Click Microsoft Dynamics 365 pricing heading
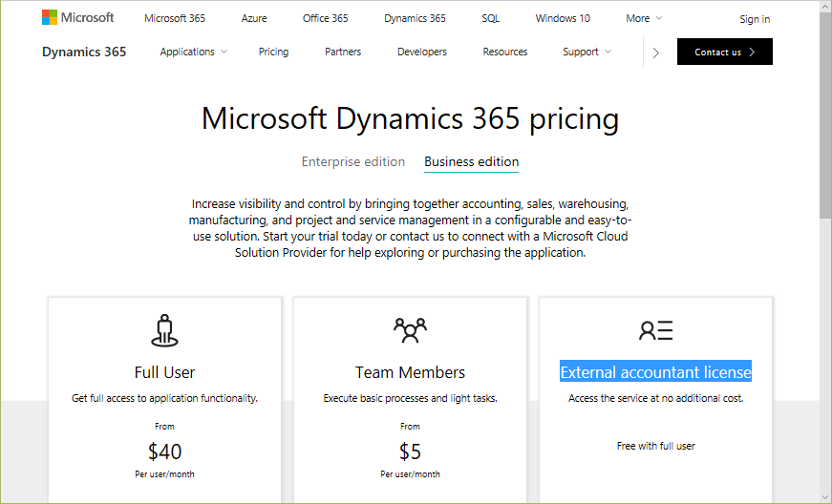832x504 pixels. pyautogui.click(x=410, y=118)
